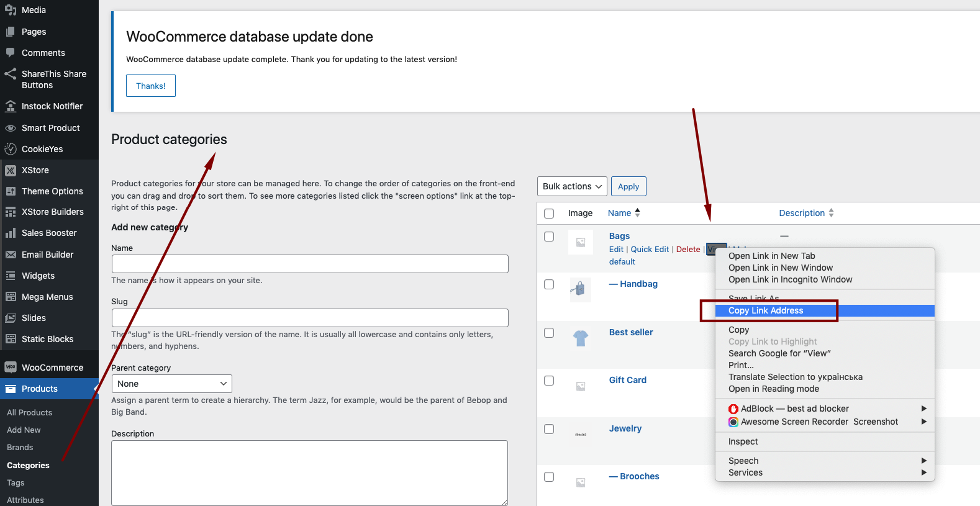This screenshot has height=506, width=980.
Task: Expand the Speech submenu arrow
Action: click(924, 461)
